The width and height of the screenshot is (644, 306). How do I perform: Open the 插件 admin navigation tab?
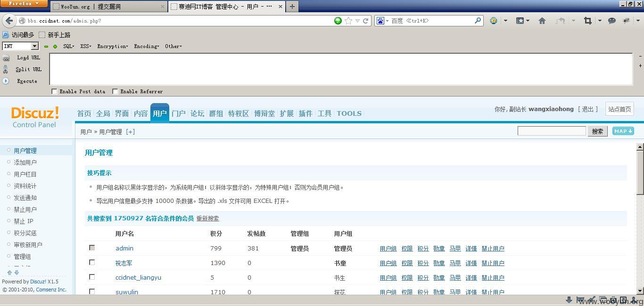pos(305,113)
